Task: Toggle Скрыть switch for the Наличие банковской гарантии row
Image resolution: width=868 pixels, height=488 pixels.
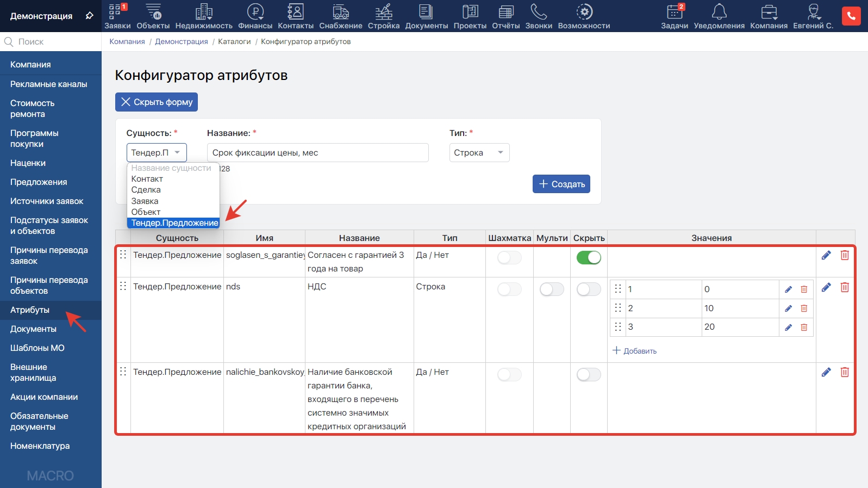Action: tap(589, 375)
